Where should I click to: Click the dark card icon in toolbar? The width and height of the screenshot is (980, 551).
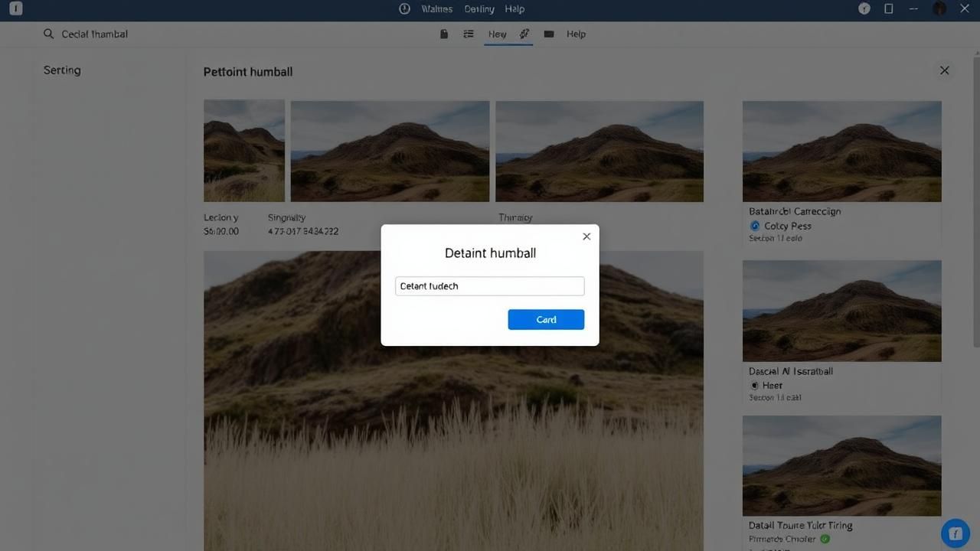[x=549, y=34]
